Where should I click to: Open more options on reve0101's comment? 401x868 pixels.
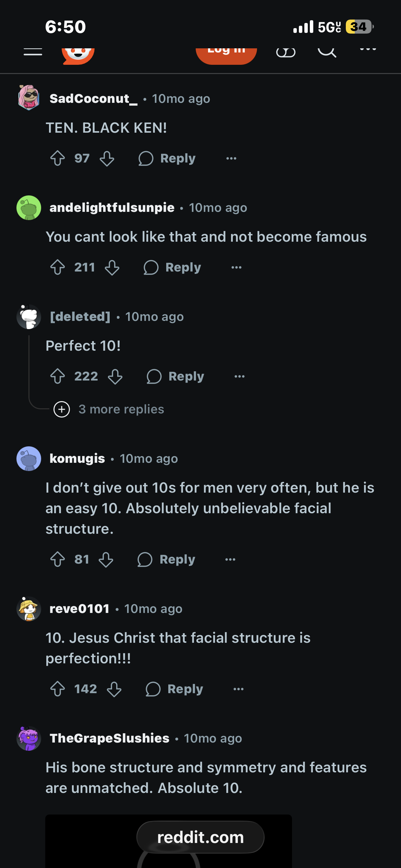pyautogui.click(x=239, y=689)
